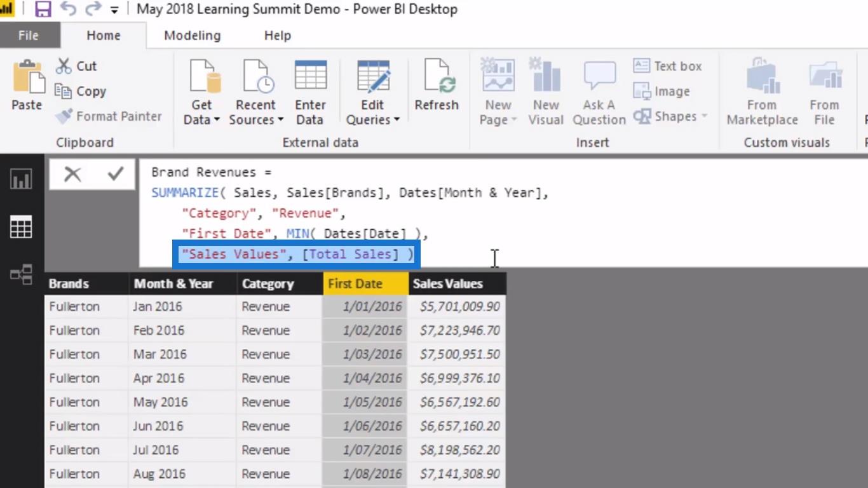Open the Help ribbon tab
The width and height of the screenshot is (868, 488).
pos(278,36)
